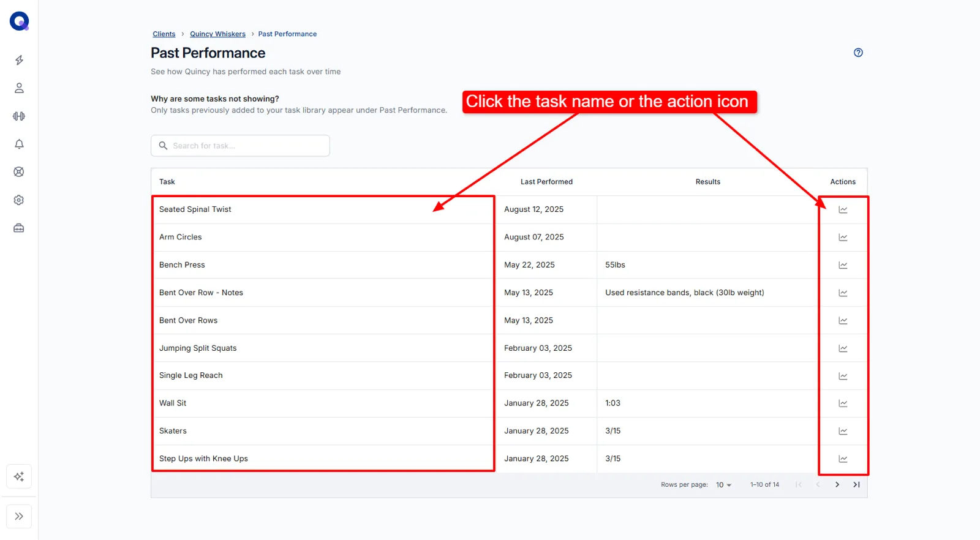This screenshot has width=980, height=540.
Task: Open the toolbox briefcase icon in sidebar
Action: pos(19,228)
